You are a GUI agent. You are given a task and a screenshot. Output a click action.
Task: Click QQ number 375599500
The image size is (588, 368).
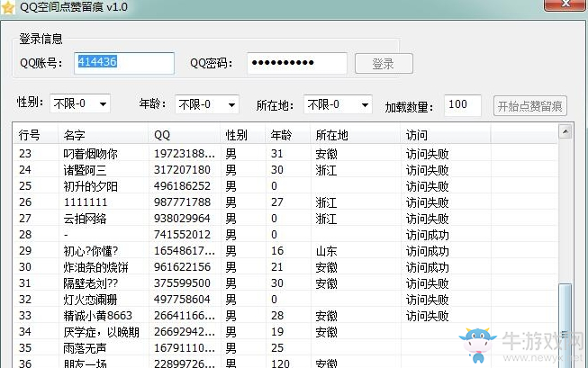pyautogui.click(x=182, y=283)
